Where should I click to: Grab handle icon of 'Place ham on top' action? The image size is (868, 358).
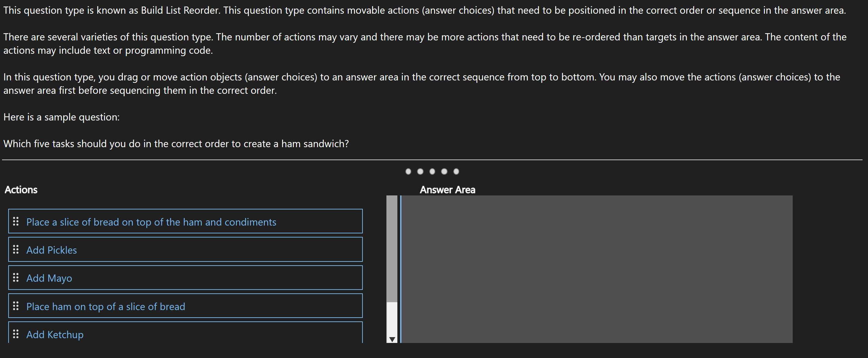(16, 306)
